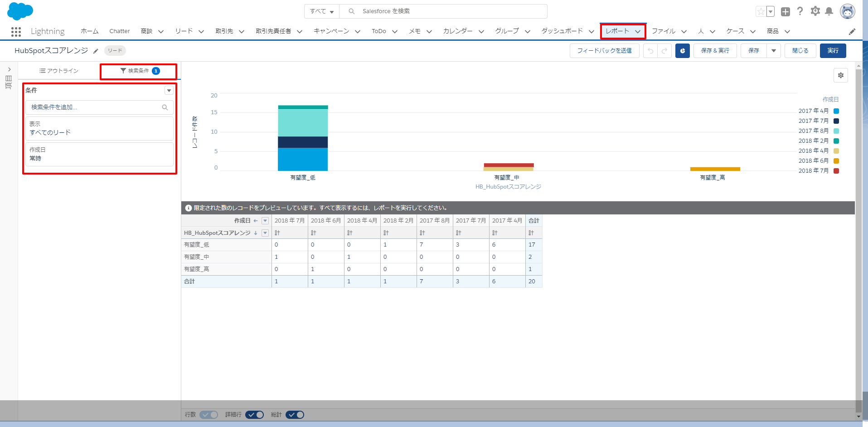Screen dimensions: 868x427
Task: Click the notifications bell icon
Action: [829, 11]
